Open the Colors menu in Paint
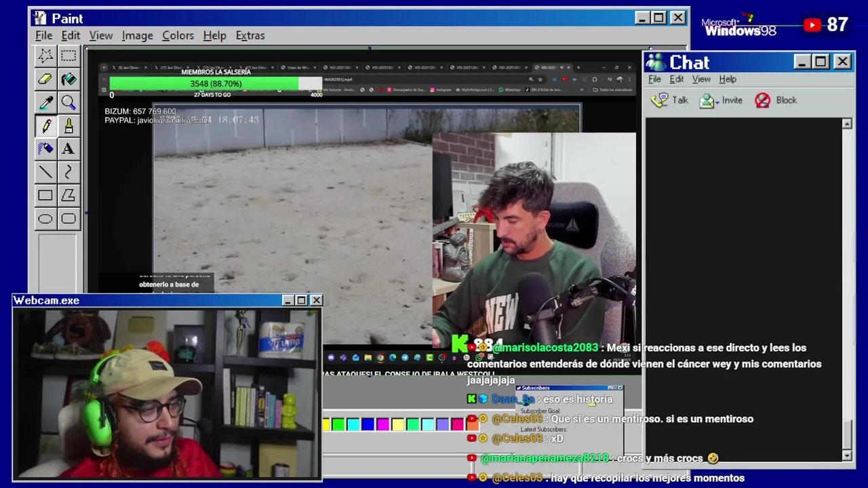This screenshot has width=868, height=488. coord(178,35)
